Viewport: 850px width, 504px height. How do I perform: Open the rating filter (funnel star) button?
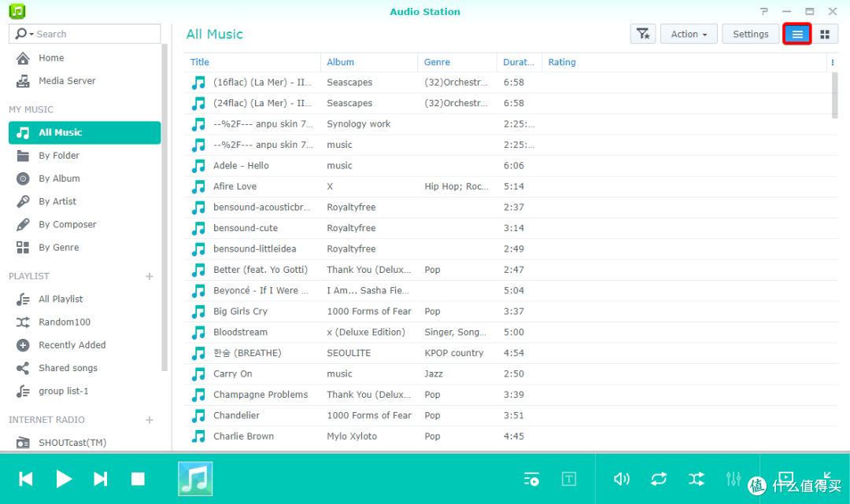(642, 34)
